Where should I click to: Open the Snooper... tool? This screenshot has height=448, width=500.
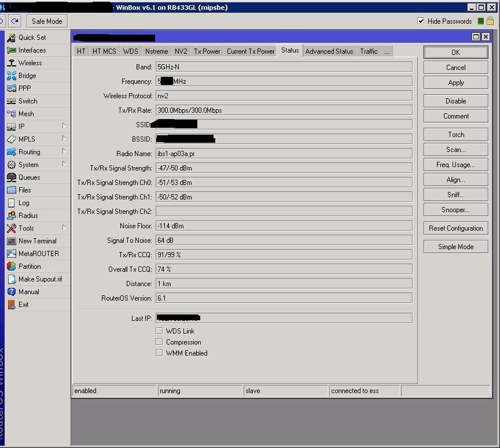(455, 210)
